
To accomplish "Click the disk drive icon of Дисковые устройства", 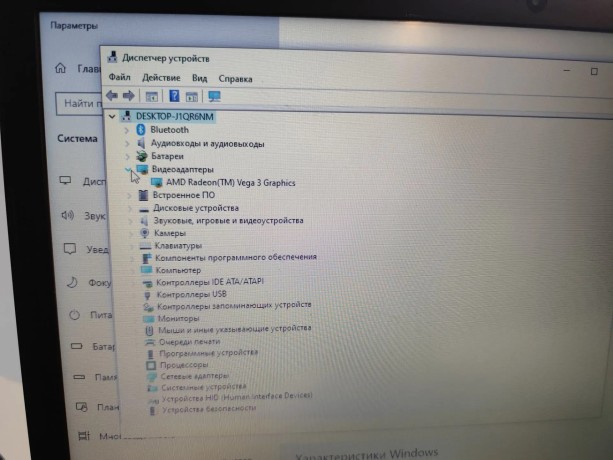I will pos(144,209).
